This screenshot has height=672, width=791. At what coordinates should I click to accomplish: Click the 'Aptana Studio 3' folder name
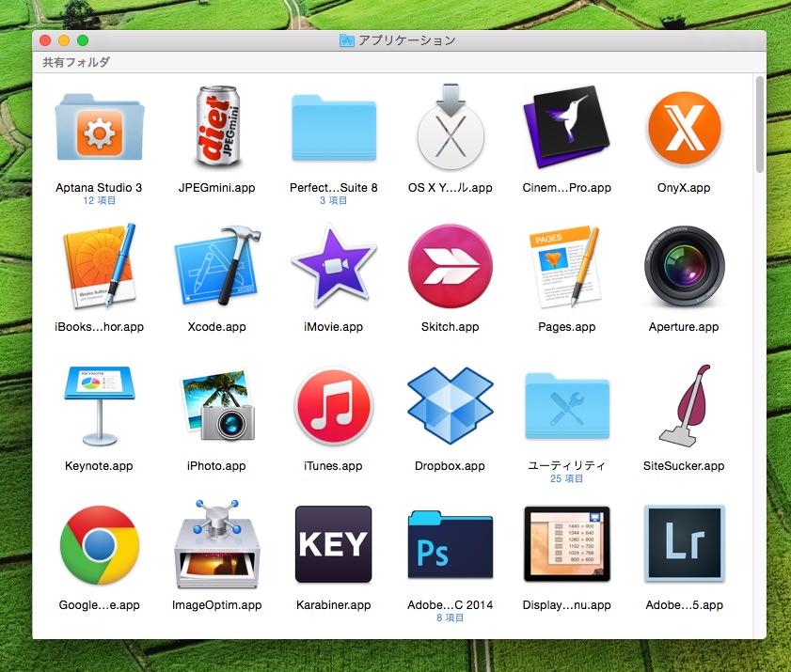pyautogui.click(x=100, y=188)
